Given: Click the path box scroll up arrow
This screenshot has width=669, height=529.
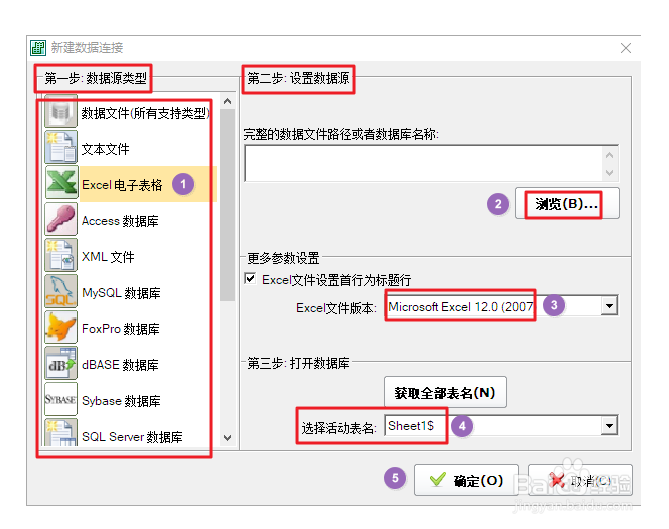Looking at the screenshot, I should click(609, 155).
